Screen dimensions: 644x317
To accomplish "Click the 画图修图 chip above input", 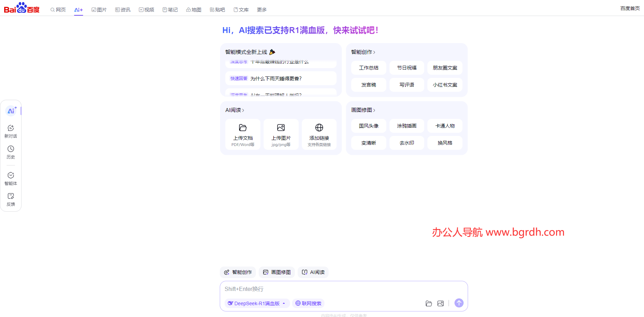I will [x=277, y=272].
